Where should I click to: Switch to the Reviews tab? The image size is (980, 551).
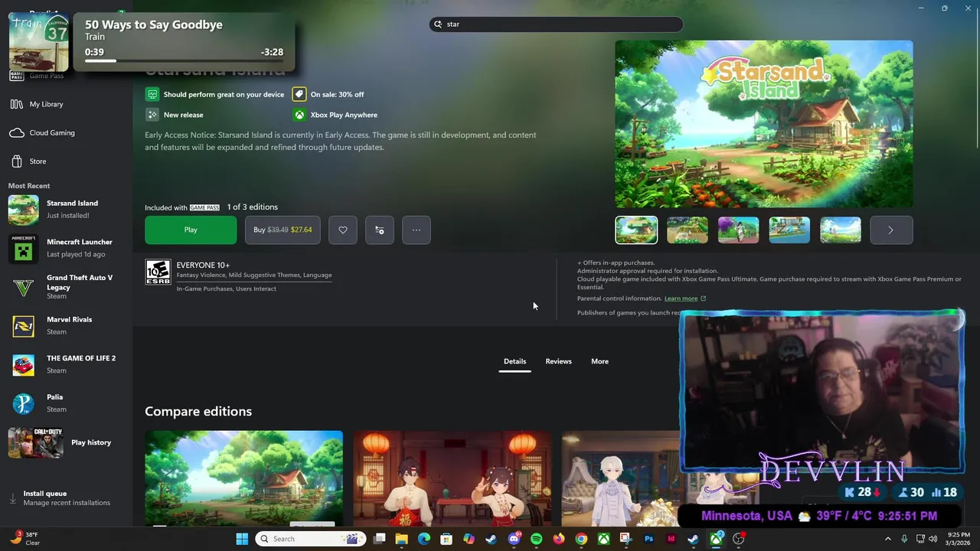[558, 361]
